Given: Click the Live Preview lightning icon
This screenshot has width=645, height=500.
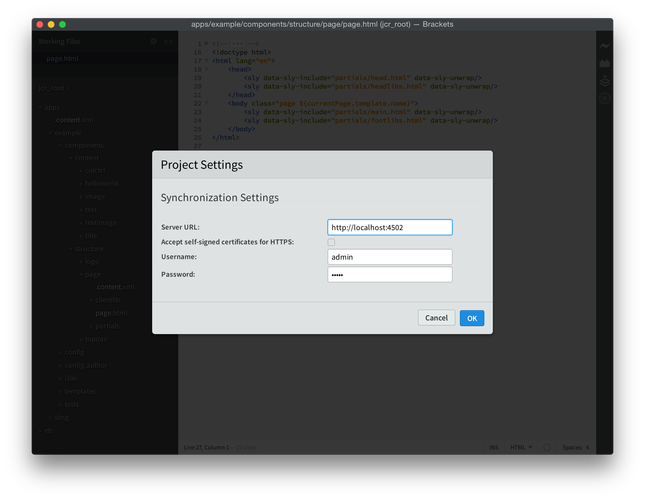Looking at the screenshot, I should click(604, 46).
